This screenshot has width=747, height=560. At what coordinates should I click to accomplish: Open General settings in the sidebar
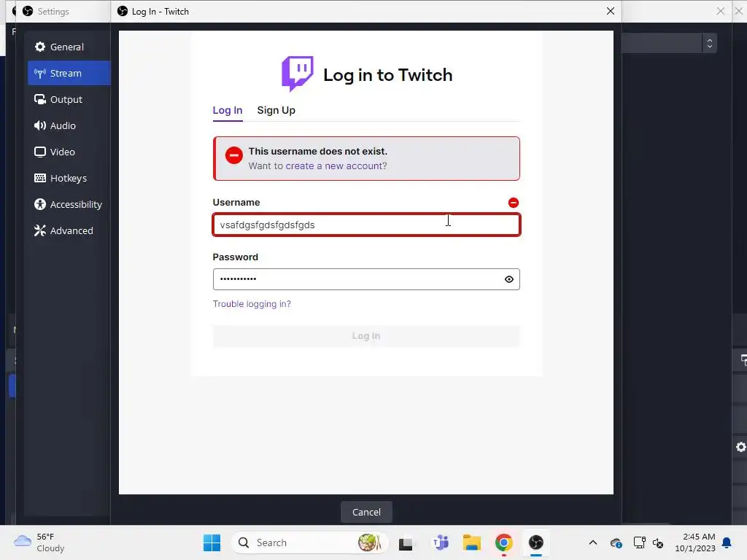pos(69,47)
